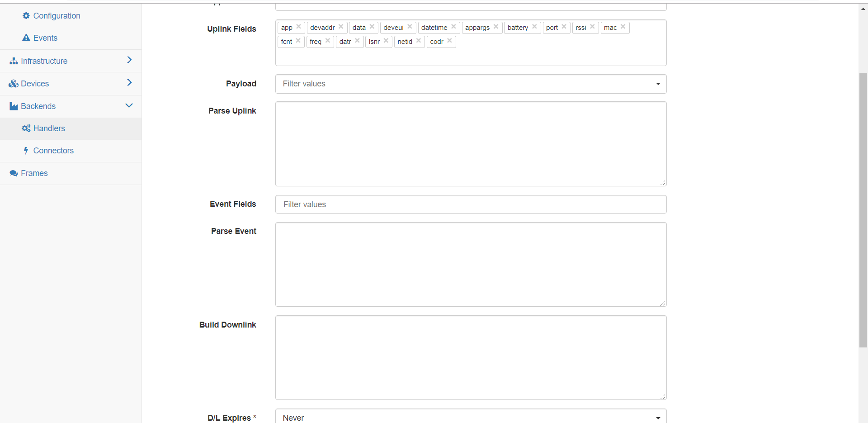The height and width of the screenshot is (423, 868).
Task: Remove the rssi uplink field tag
Action: click(592, 27)
